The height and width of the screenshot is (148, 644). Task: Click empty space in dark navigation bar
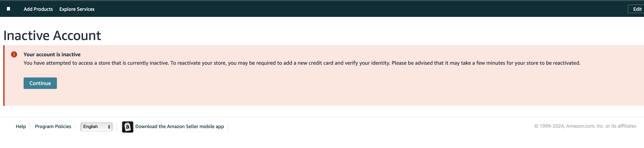[350, 9]
